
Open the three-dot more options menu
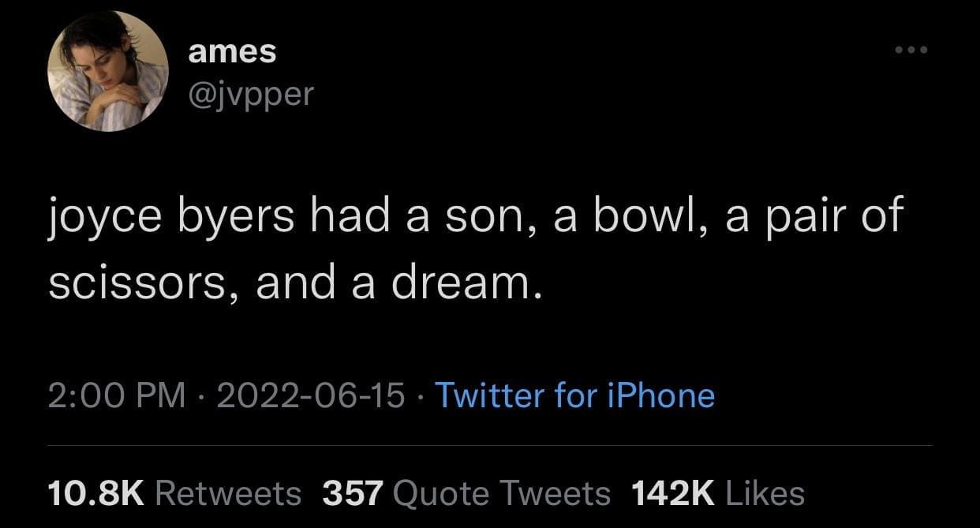[x=912, y=50]
